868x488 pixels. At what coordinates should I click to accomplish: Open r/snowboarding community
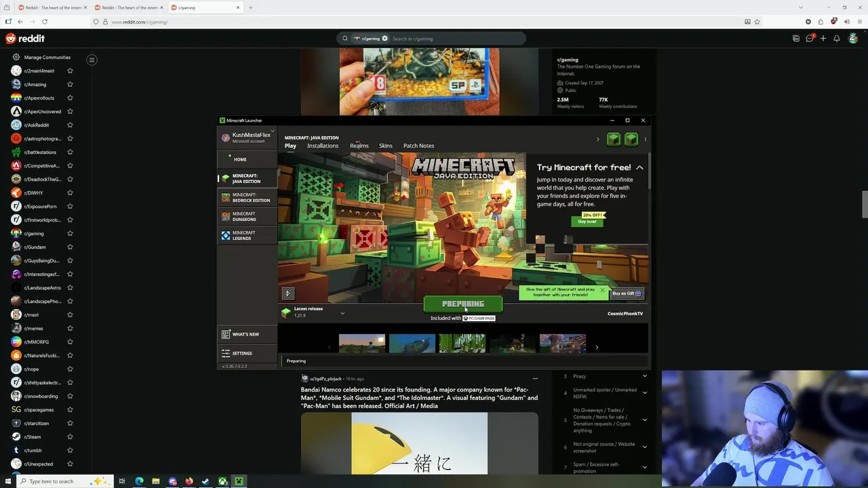click(x=41, y=396)
